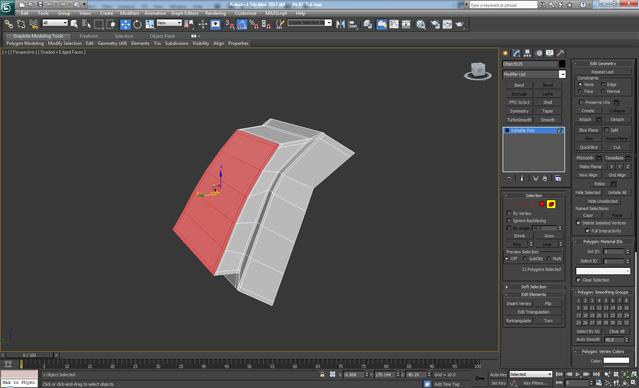Select Polygon sub-object level icon
The width and height of the screenshot is (639, 388).
pos(542,204)
